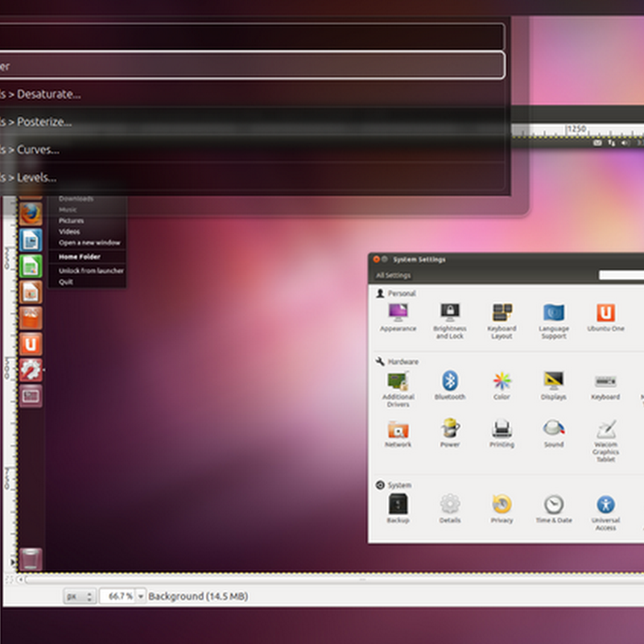Click the volume indicator in top panel
The image size is (644, 644).
coord(625,143)
